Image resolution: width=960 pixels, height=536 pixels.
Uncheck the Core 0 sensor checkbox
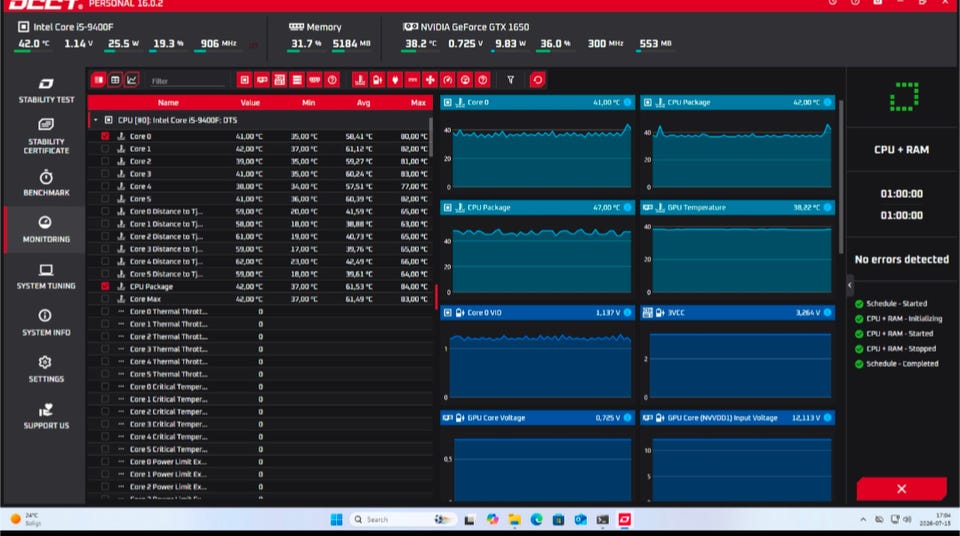click(105, 136)
